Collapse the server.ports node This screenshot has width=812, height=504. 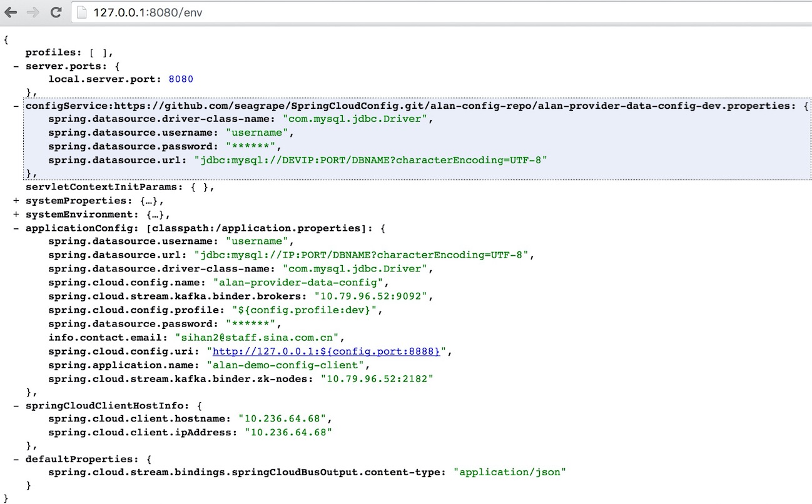[x=16, y=66]
